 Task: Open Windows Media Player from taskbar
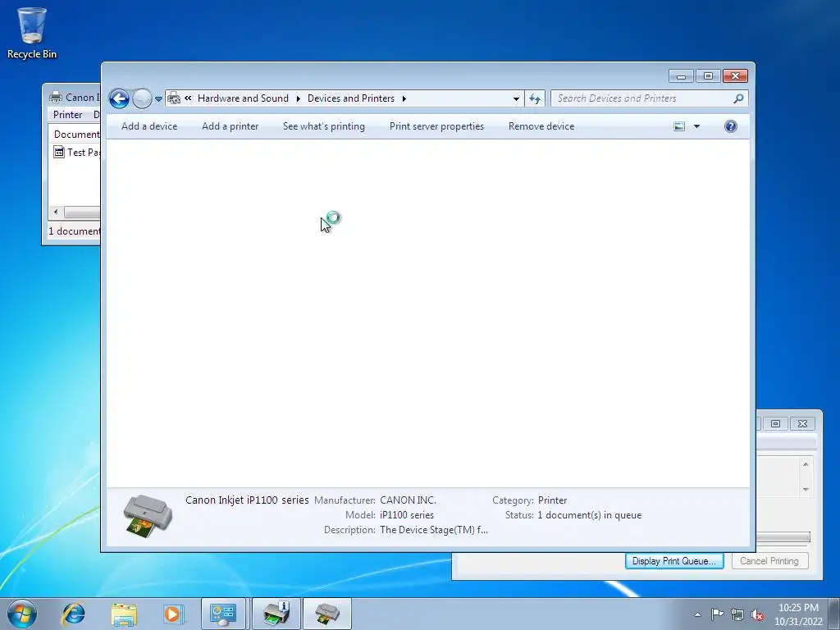point(174,614)
